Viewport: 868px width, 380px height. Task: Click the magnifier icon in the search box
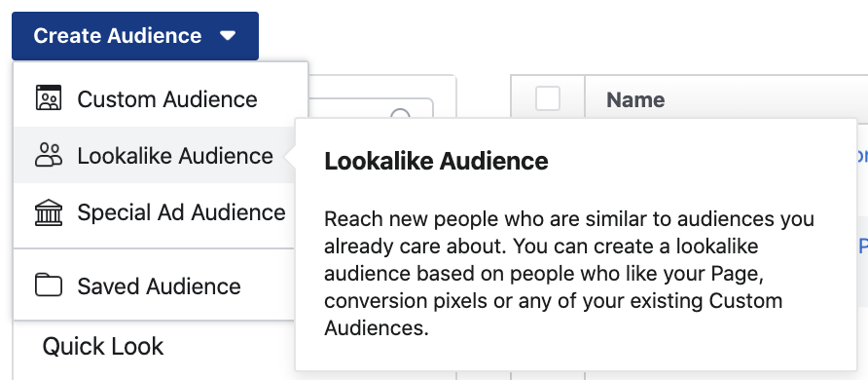pos(400,115)
